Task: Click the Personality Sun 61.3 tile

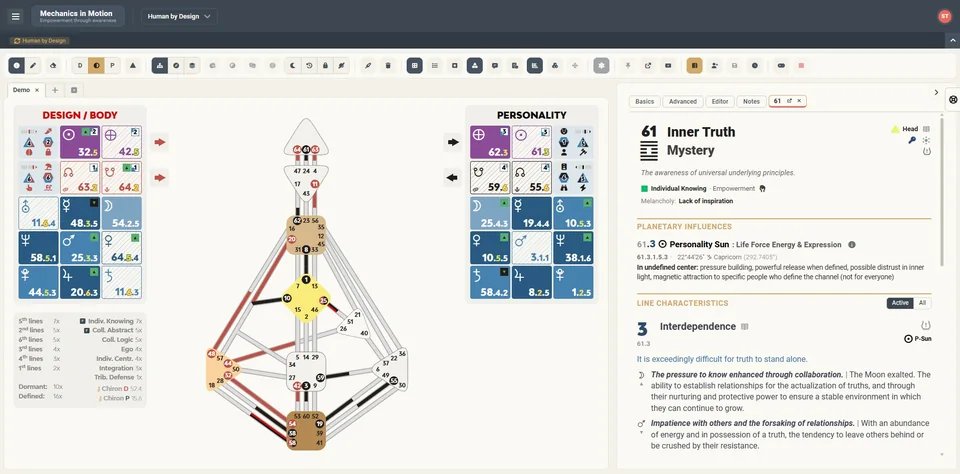Action: point(531,142)
